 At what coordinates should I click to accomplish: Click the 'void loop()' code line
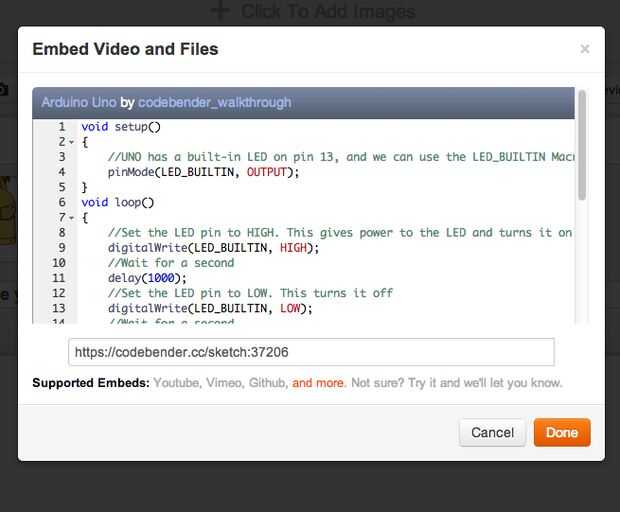(x=117, y=202)
